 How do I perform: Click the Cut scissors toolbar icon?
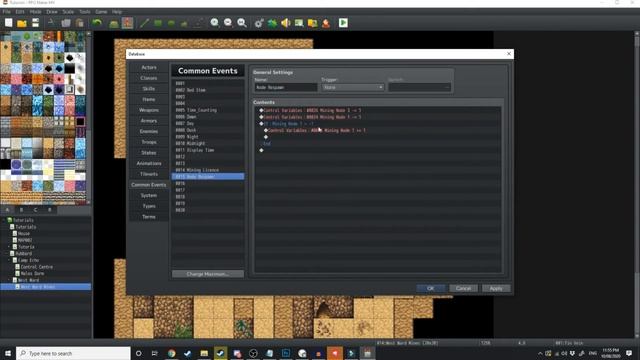51,23
